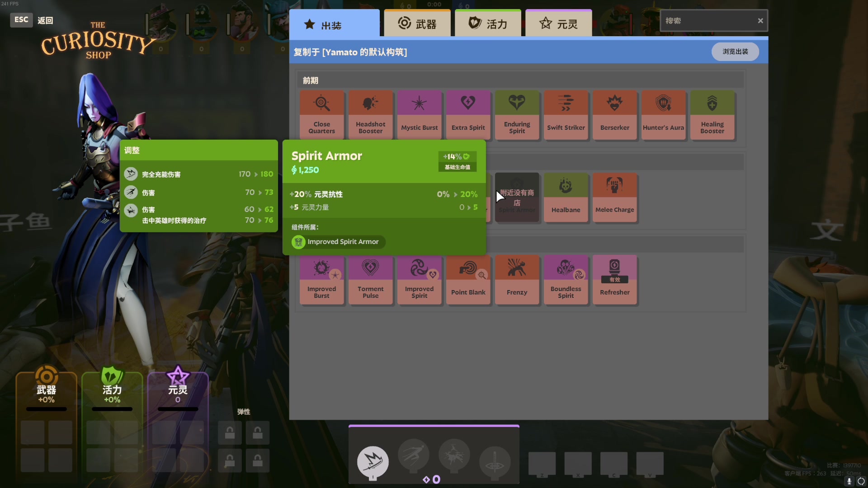The width and height of the screenshot is (868, 488).
Task: Click the microphone icon in the corner
Action: pos(849,481)
